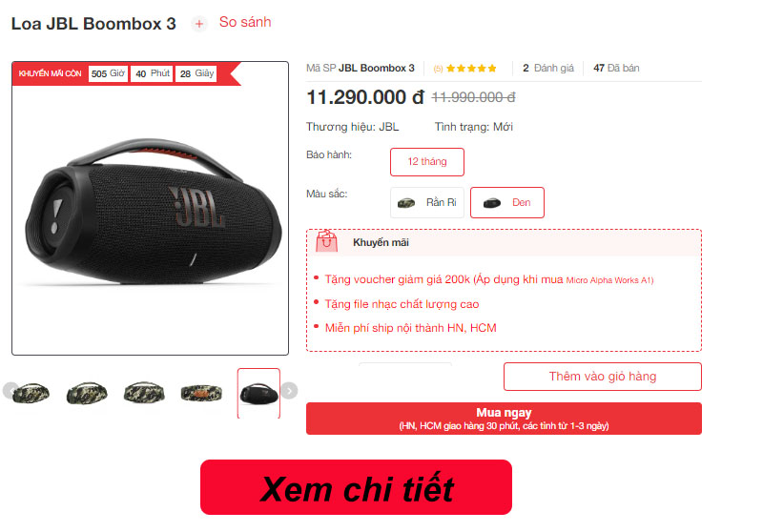Click the next thumbnail arrow
This screenshot has height=532, width=763.
pos(290,391)
